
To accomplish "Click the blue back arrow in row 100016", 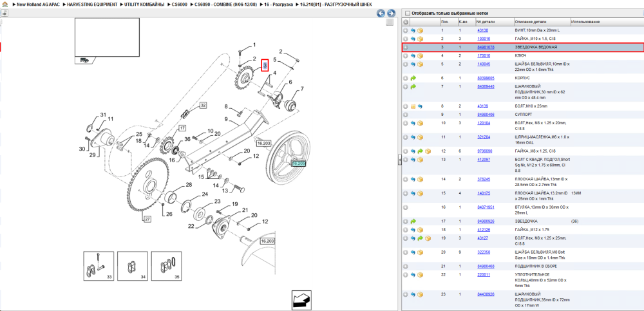I will 413,39.
